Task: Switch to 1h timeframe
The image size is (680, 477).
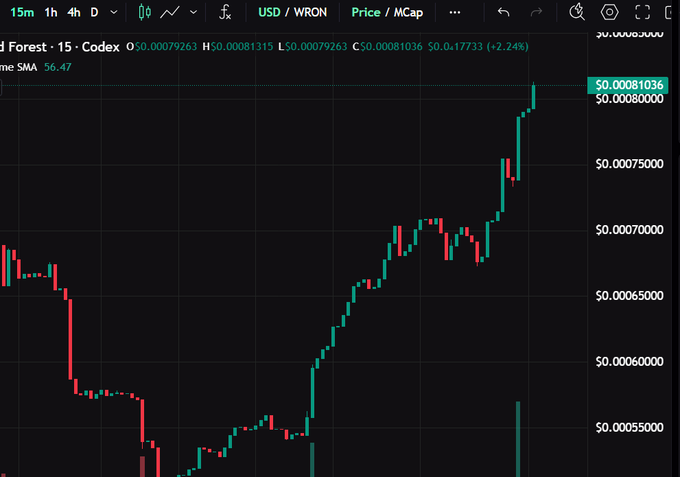Action: (51, 13)
